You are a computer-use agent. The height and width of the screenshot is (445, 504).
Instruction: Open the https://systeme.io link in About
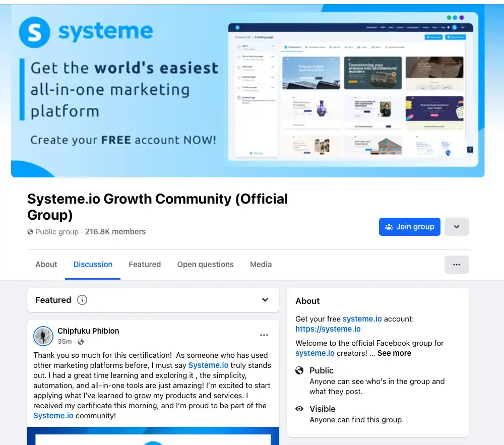tap(328, 329)
